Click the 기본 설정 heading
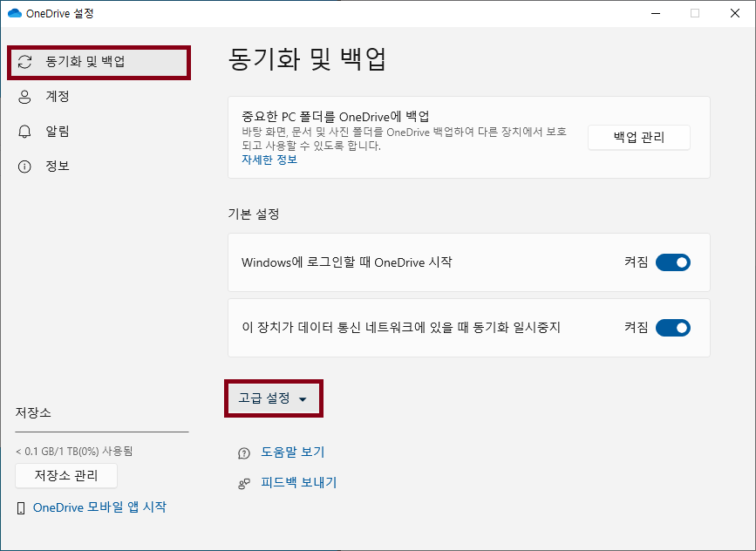Screen dimensions: 756x551 pyautogui.click(x=254, y=214)
